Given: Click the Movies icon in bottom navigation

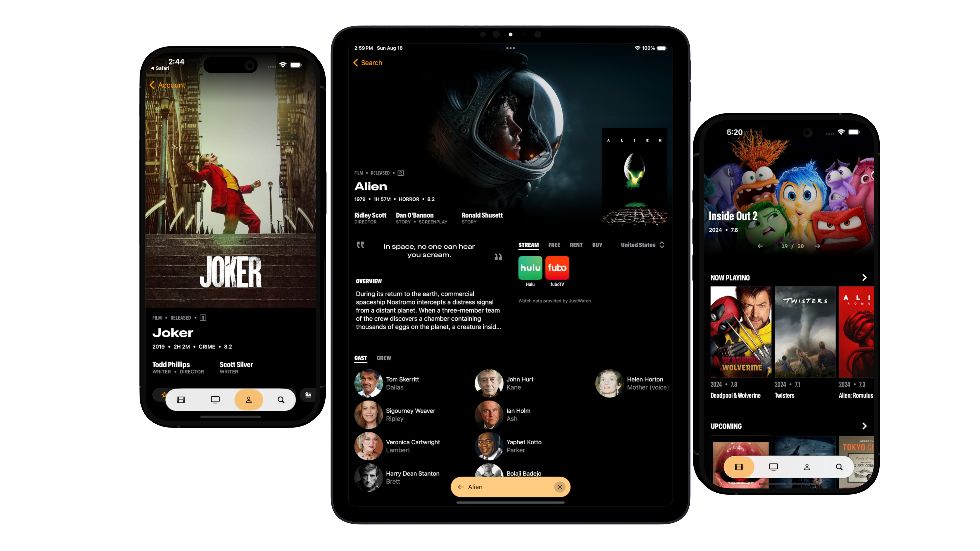Looking at the screenshot, I should [x=739, y=467].
